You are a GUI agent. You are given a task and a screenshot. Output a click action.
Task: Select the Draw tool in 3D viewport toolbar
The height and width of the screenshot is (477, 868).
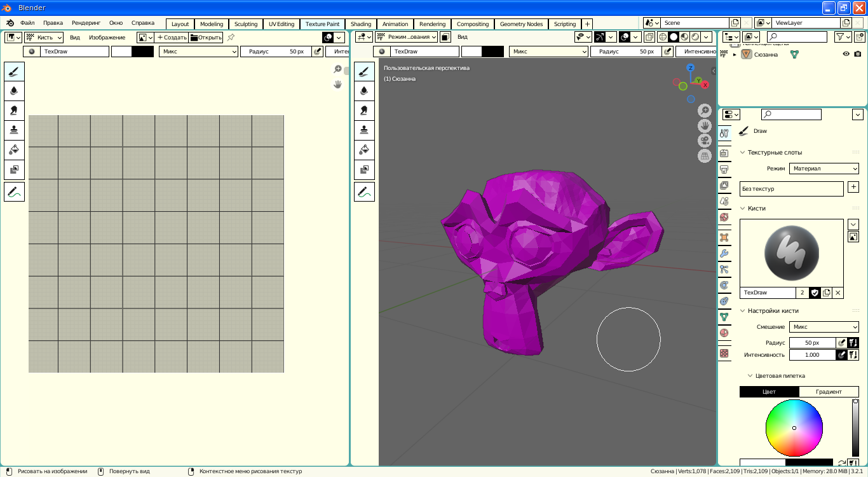point(364,71)
